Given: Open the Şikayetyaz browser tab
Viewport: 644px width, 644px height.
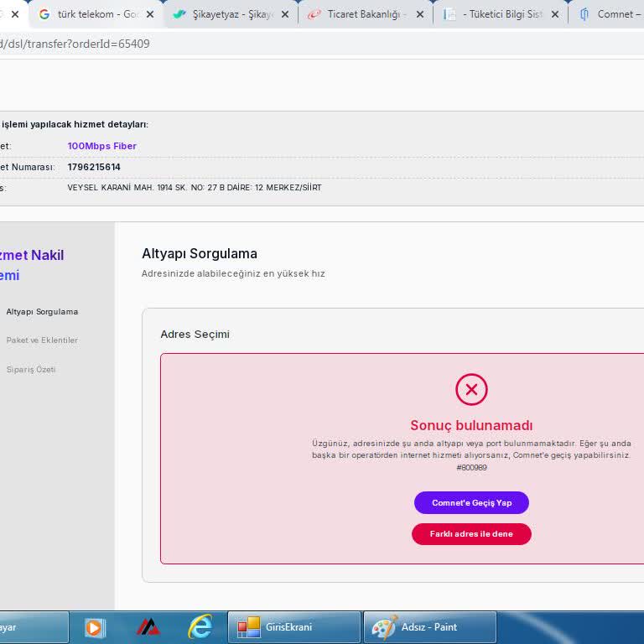Looking at the screenshot, I should [230, 15].
